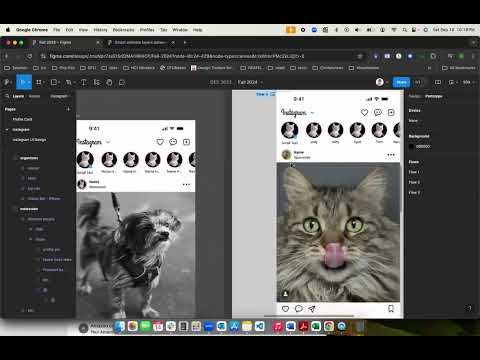Click three dots menu above dog photo

point(186,184)
